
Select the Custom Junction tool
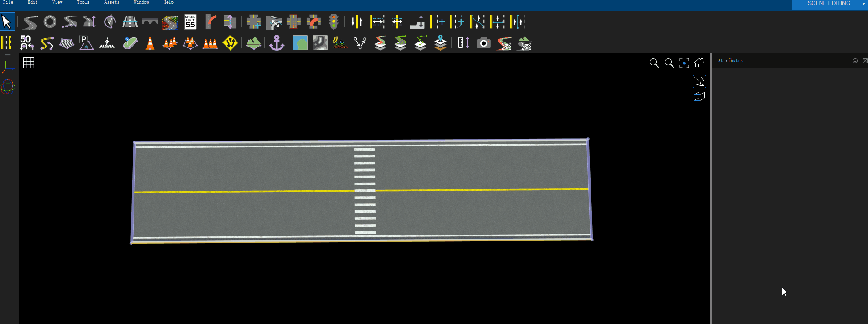tap(253, 22)
